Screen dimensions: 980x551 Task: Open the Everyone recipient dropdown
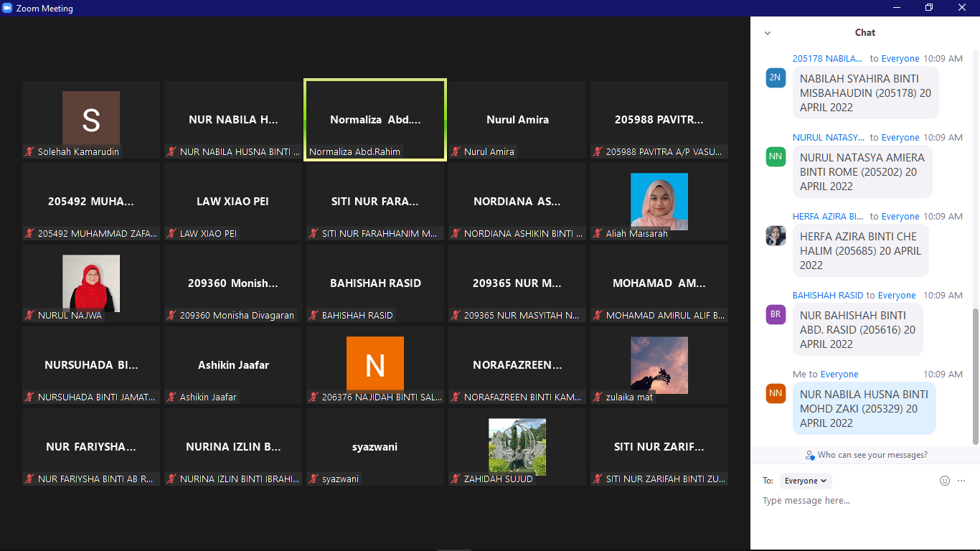click(806, 481)
